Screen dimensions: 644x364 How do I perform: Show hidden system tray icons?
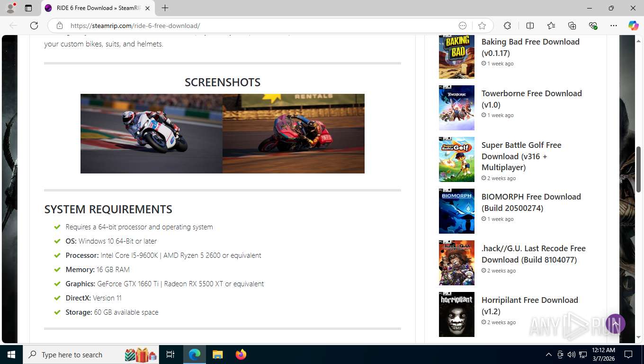(549, 355)
